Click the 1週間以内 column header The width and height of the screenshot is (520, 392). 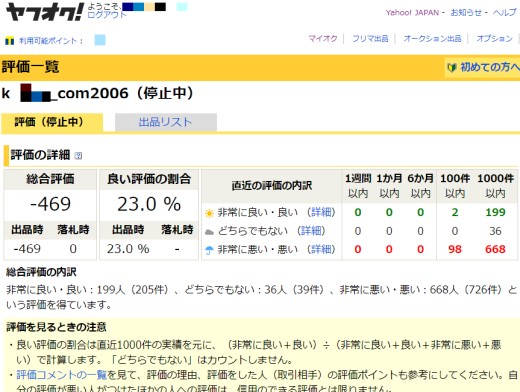coord(358,186)
